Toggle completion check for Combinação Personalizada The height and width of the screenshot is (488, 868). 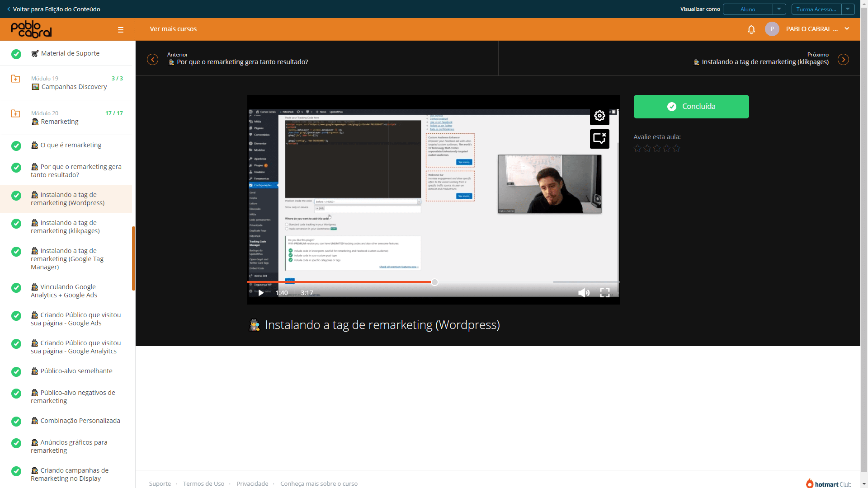pos(16,421)
